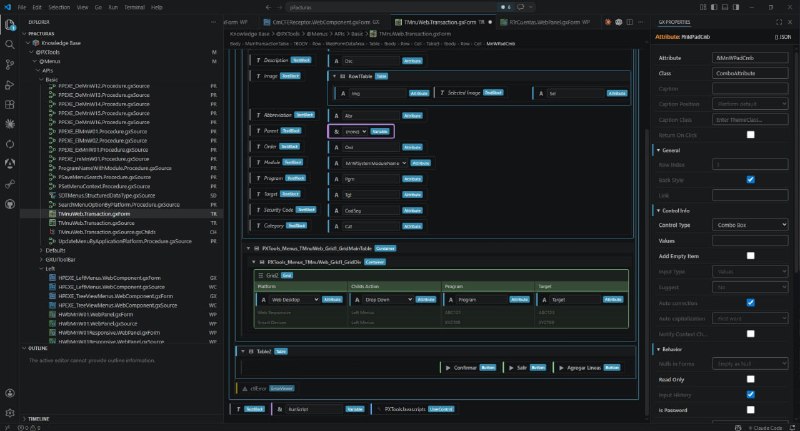The height and width of the screenshot is (431, 800).
Task: Open Accounts icon at sidebar bottom
Action: (x=10, y=393)
